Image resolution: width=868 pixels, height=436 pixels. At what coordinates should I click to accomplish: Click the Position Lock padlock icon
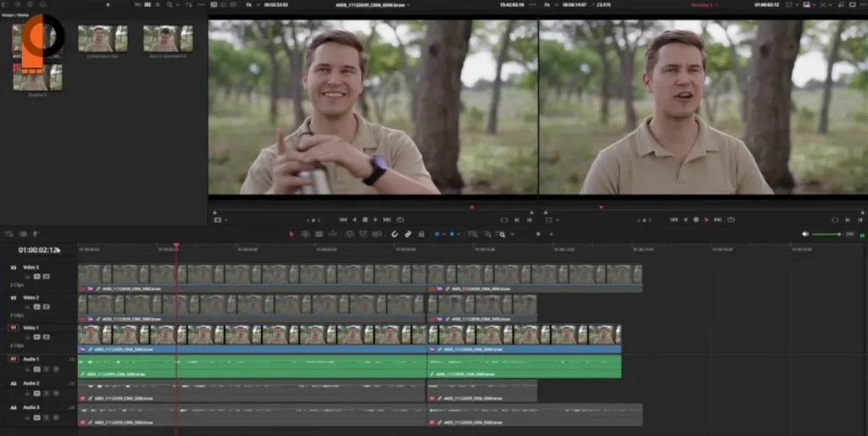click(420, 233)
